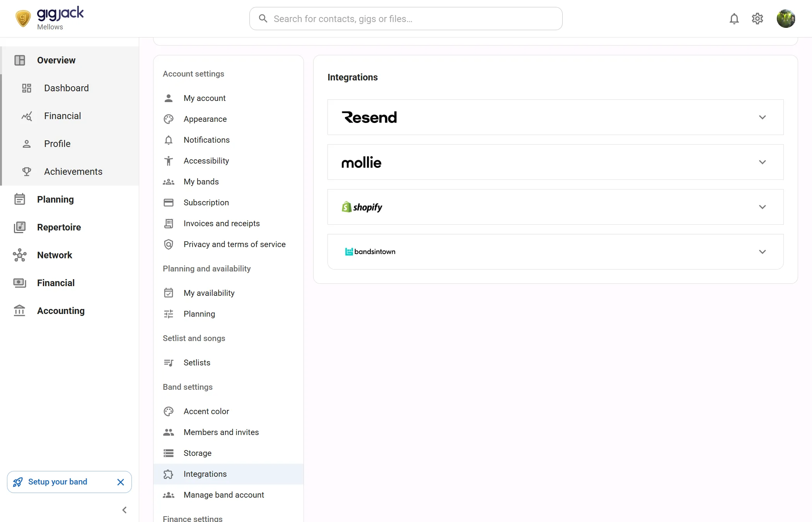This screenshot has height=522, width=812.
Task: Open My account settings
Action: [229, 98]
